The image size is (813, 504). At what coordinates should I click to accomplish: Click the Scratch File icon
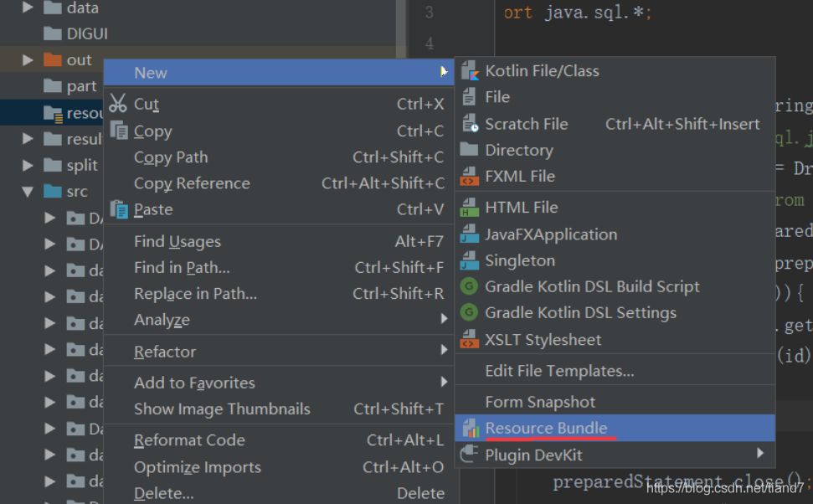click(470, 124)
